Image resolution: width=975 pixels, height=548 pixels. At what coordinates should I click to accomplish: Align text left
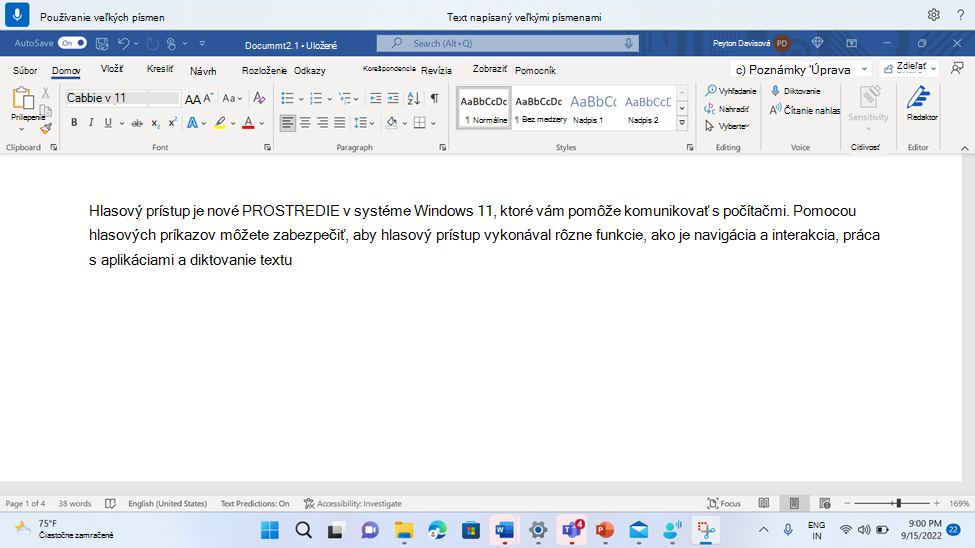(x=287, y=123)
